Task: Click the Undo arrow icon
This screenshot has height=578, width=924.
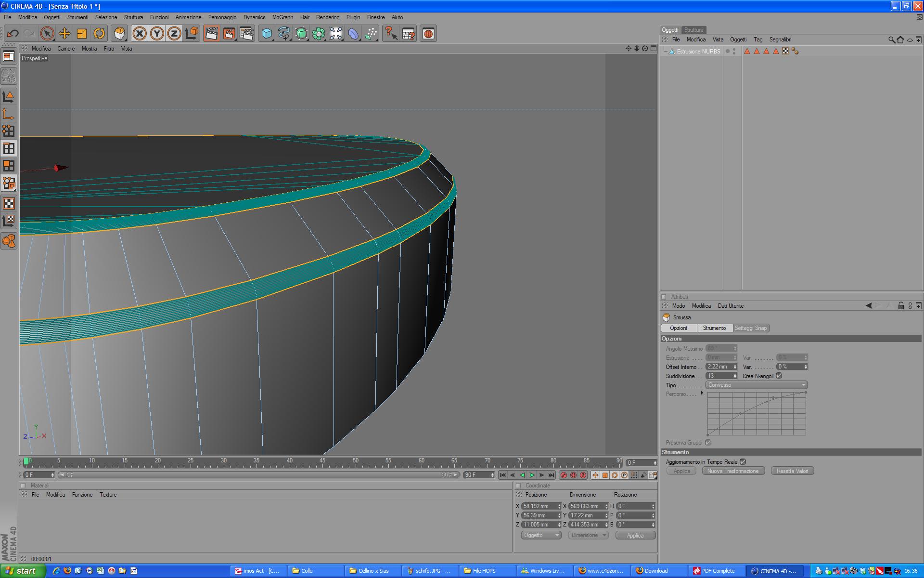Action: click(x=13, y=34)
